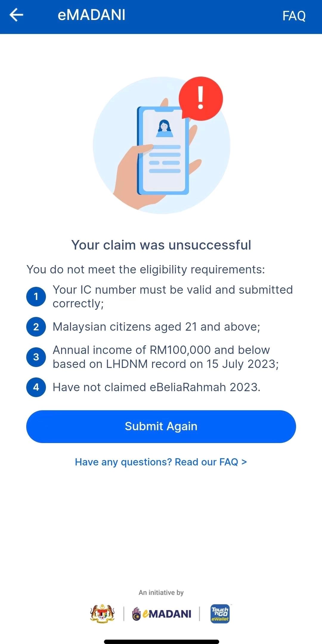Tap the annual income RM100,000 requirement

165,357
